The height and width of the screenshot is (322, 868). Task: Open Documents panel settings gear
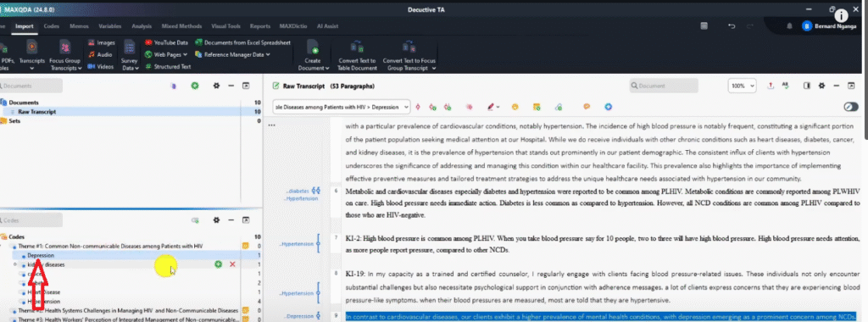(216, 86)
